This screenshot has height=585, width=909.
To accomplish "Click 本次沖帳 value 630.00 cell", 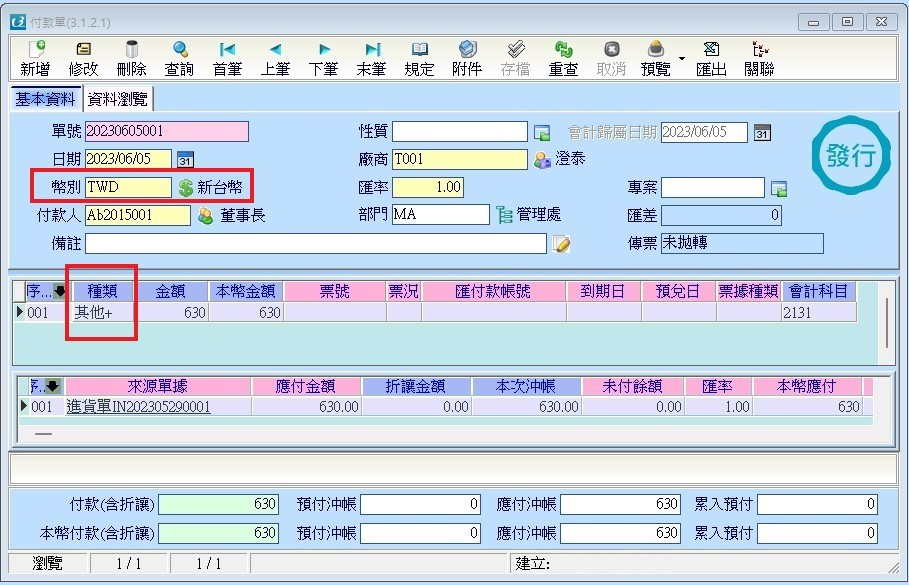I will pos(526,407).
